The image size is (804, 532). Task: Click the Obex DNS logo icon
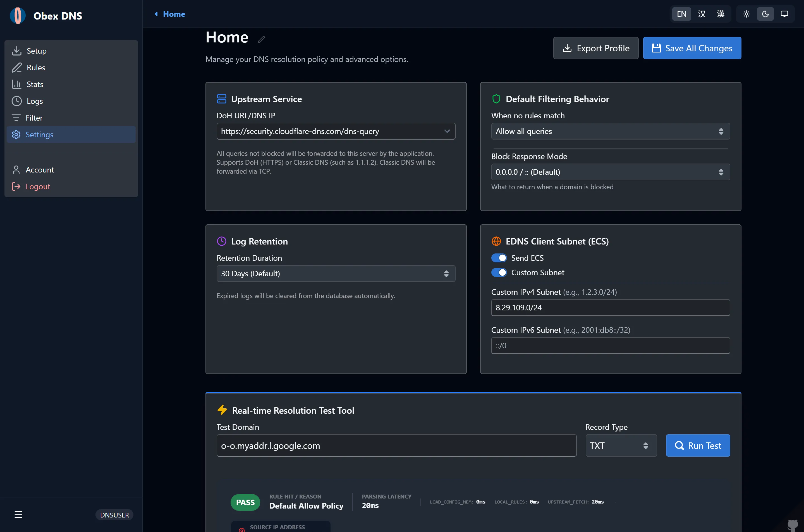coord(18,16)
